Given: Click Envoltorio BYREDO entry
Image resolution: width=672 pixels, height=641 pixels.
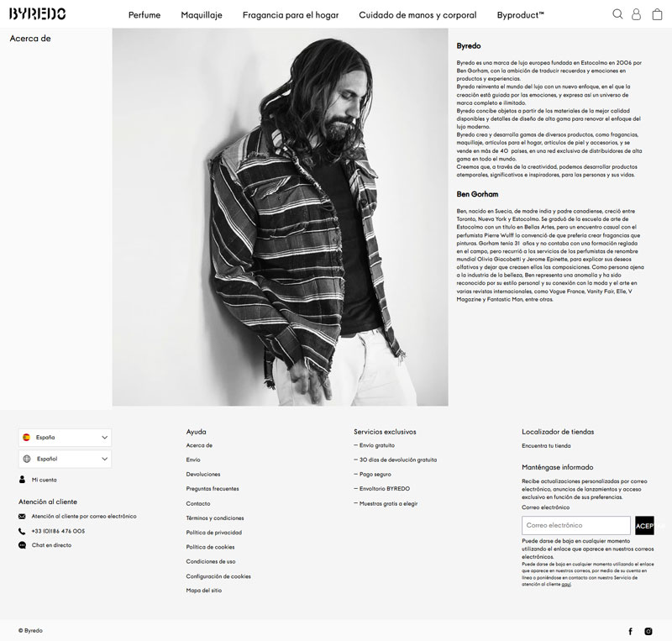Looking at the screenshot, I should click(382, 489).
